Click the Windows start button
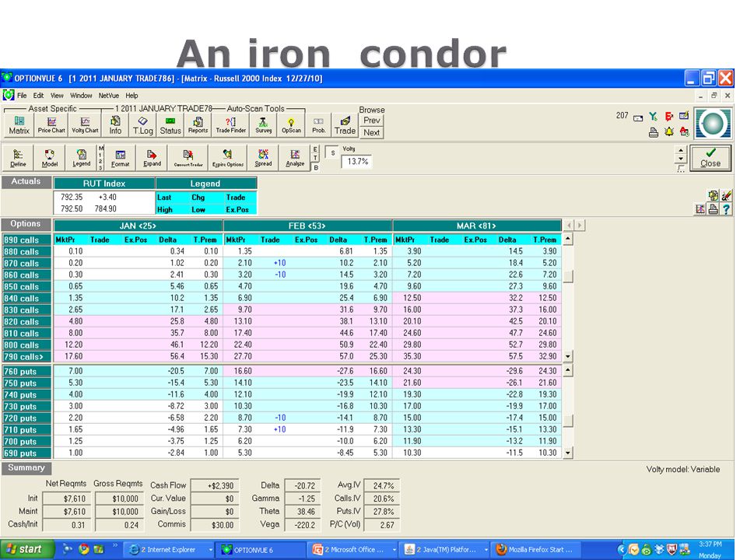747x560 pixels. tap(26, 549)
